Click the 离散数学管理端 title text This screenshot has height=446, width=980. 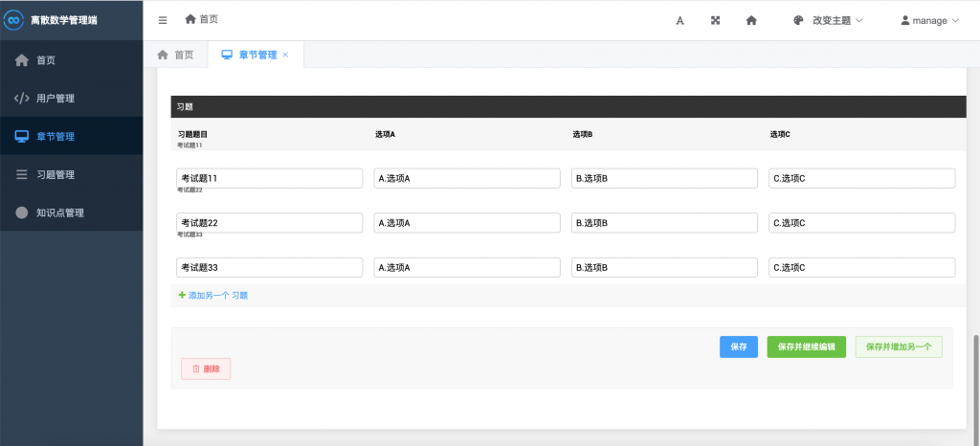pyautogui.click(x=64, y=20)
